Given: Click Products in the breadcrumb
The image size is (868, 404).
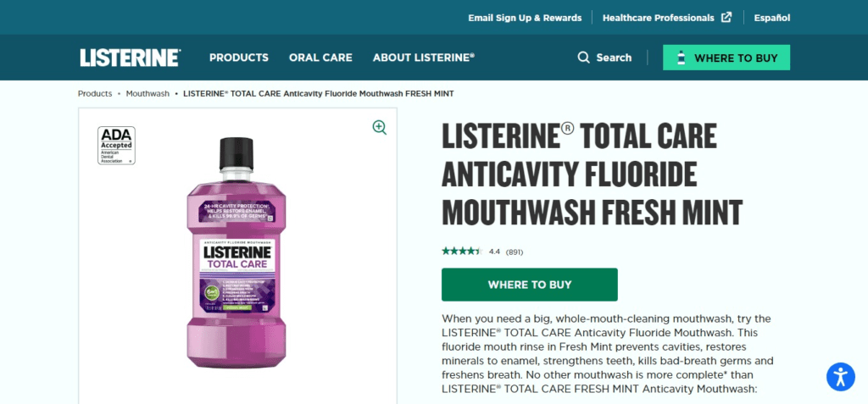Looking at the screenshot, I should [x=95, y=93].
